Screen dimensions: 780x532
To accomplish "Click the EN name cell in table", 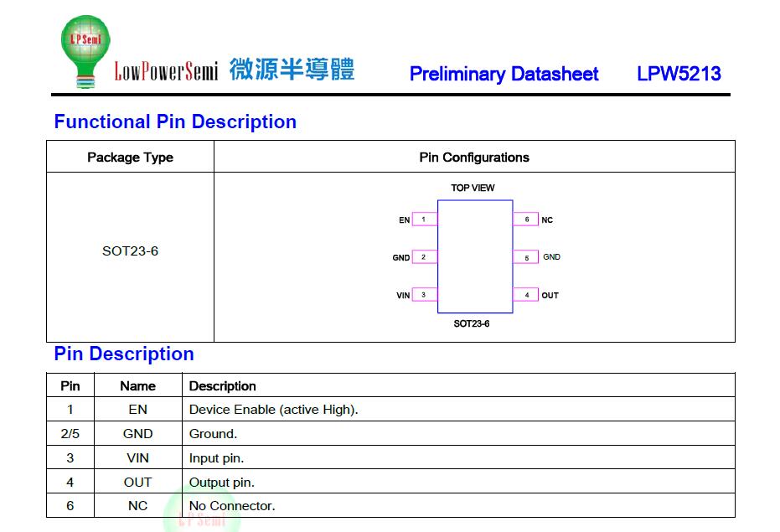I will pyautogui.click(x=137, y=409).
